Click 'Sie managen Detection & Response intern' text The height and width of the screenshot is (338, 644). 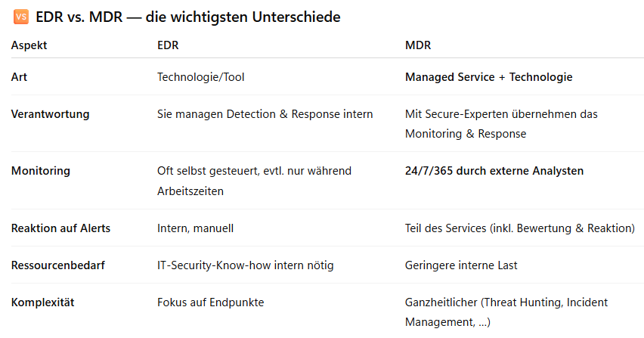tap(265, 114)
